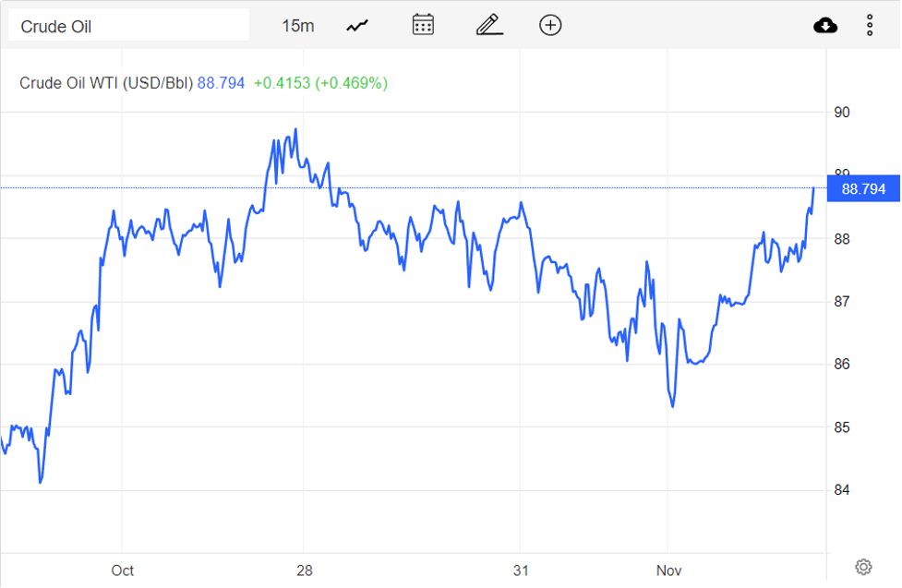Image resolution: width=902 pixels, height=588 pixels.
Task: Open the three-dot options menu icon
Action: click(x=870, y=25)
